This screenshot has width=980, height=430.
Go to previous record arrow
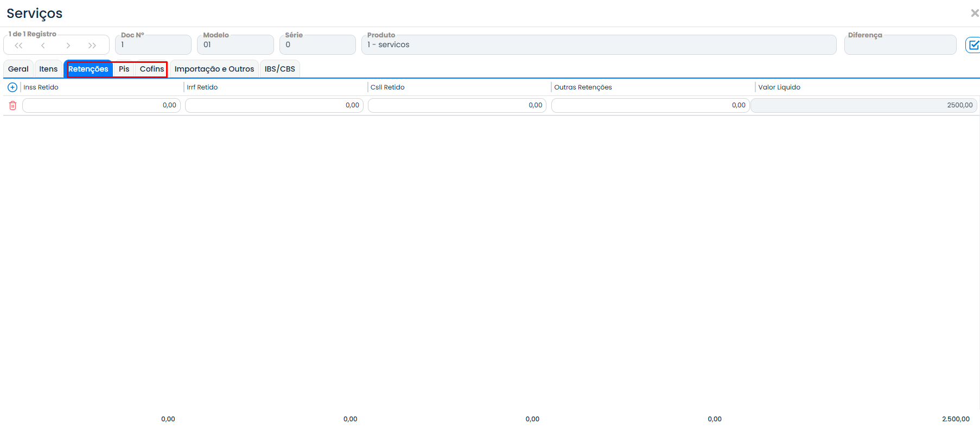point(43,46)
